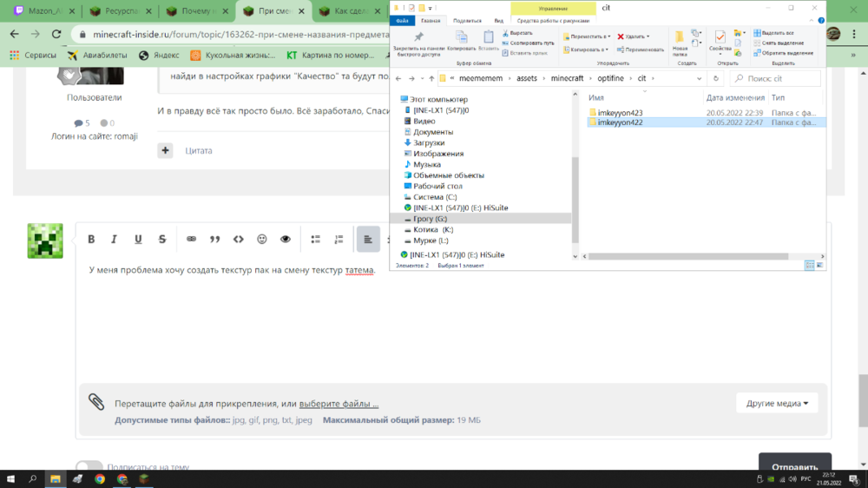Insert a quote block with the quotation icon
This screenshot has height=488, width=868.
click(214, 240)
